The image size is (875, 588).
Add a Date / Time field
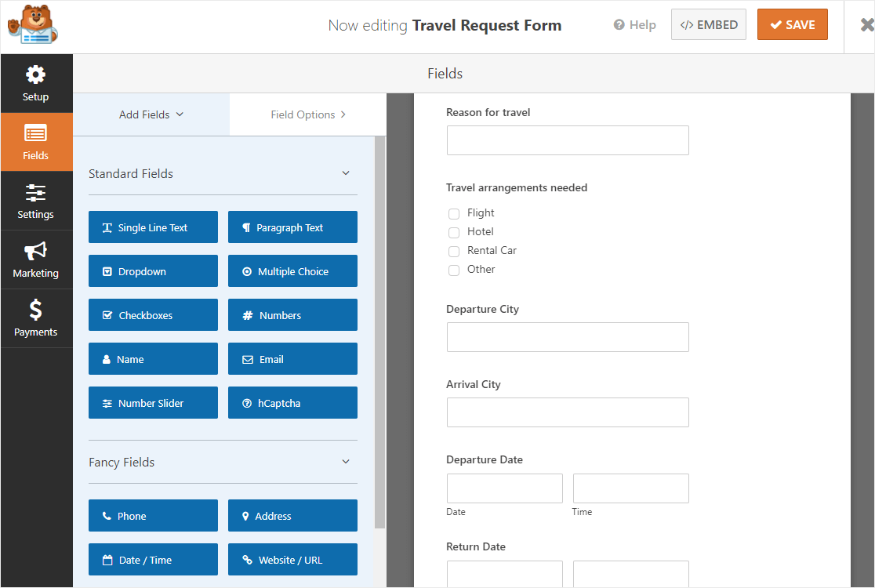click(153, 560)
